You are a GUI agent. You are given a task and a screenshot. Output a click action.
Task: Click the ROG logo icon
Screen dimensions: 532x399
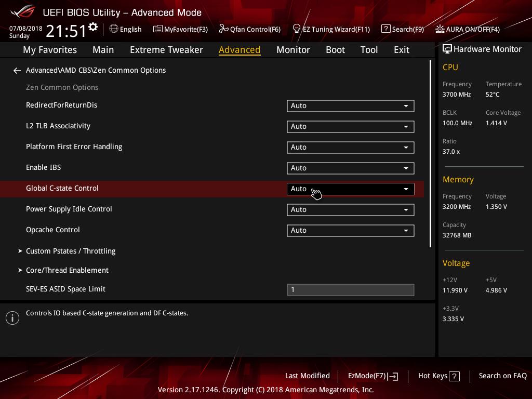tap(22, 12)
